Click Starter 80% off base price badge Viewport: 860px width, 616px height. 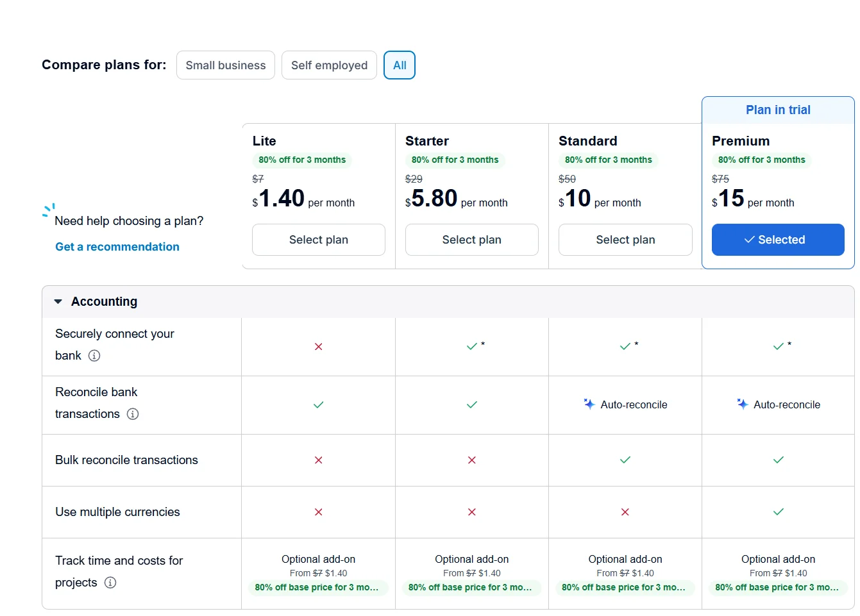pos(471,587)
